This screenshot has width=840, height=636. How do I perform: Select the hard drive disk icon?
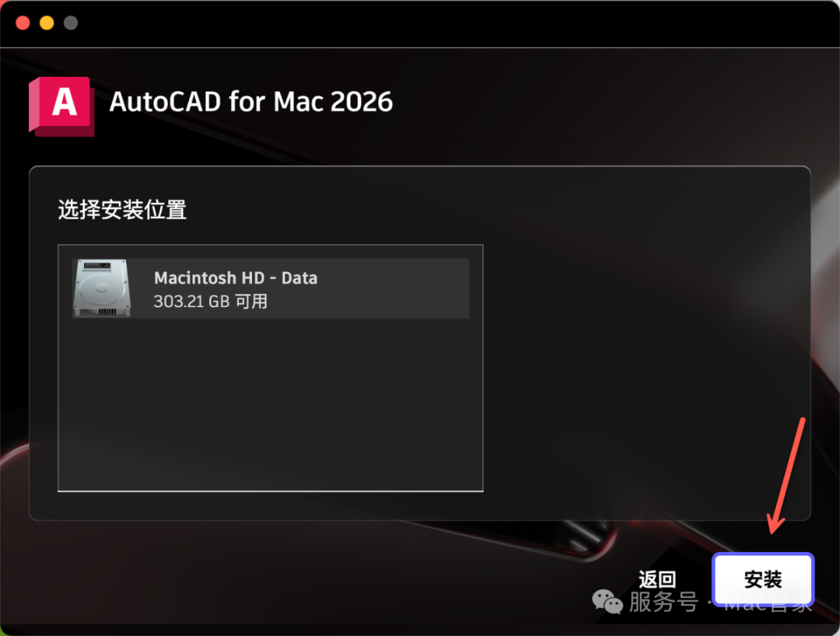102,288
